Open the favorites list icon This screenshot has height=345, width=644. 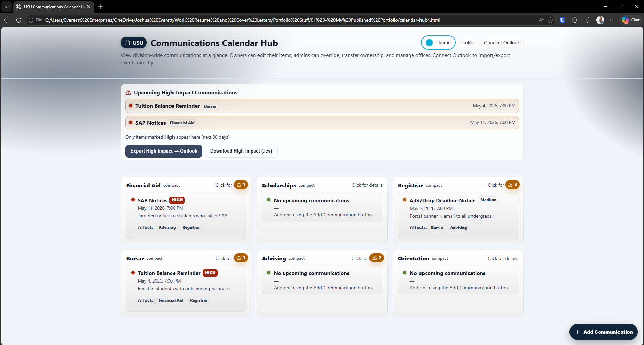click(588, 20)
